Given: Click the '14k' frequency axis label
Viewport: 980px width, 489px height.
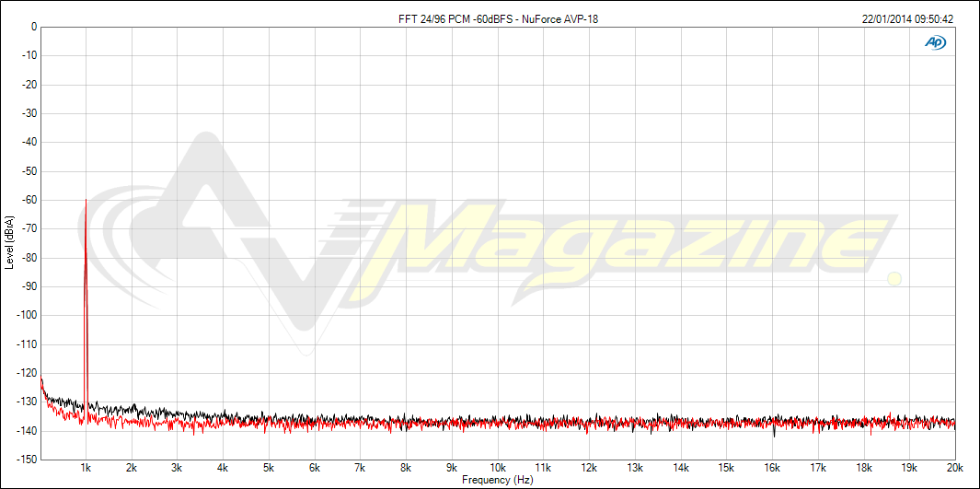Looking at the screenshot, I should click(x=681, y=468).
